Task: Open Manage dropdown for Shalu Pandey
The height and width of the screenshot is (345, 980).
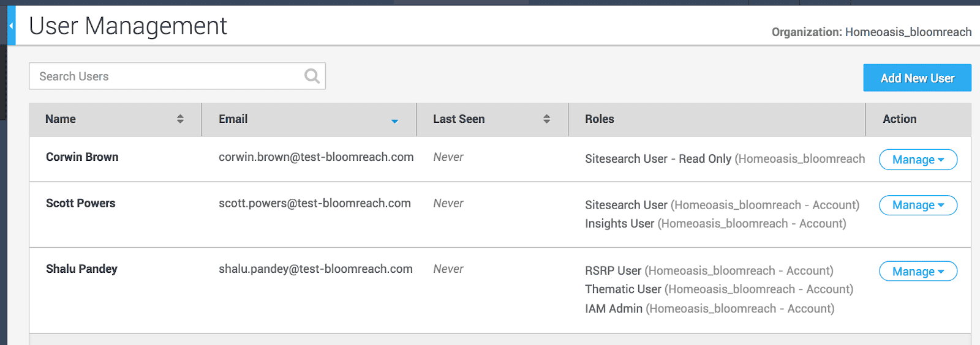Action: point(918,271)
